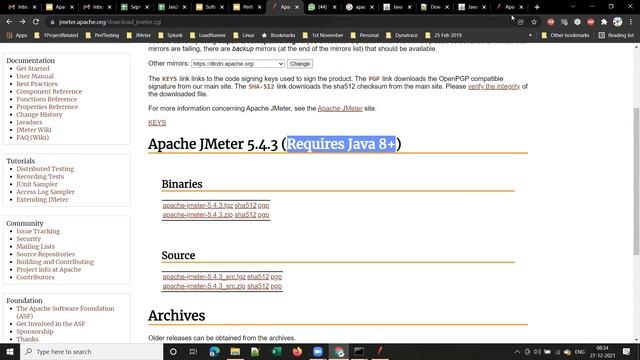
Task: Open the Reading list
Action: (x=616, y=36)
